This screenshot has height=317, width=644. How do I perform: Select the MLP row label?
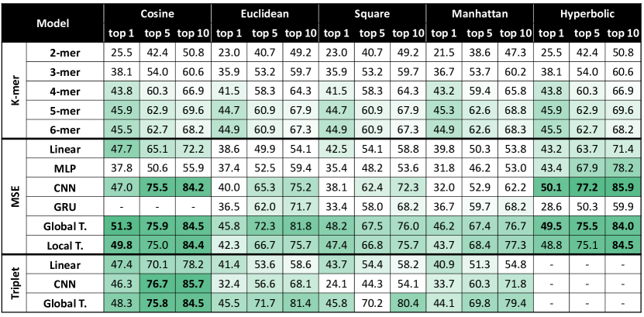(65, 168)
